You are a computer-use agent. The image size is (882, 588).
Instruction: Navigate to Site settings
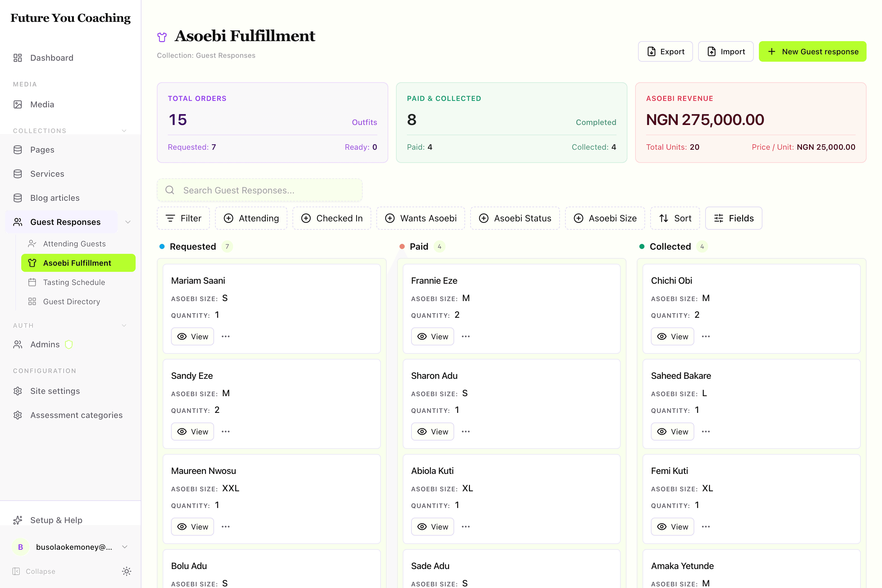point(55,391)
